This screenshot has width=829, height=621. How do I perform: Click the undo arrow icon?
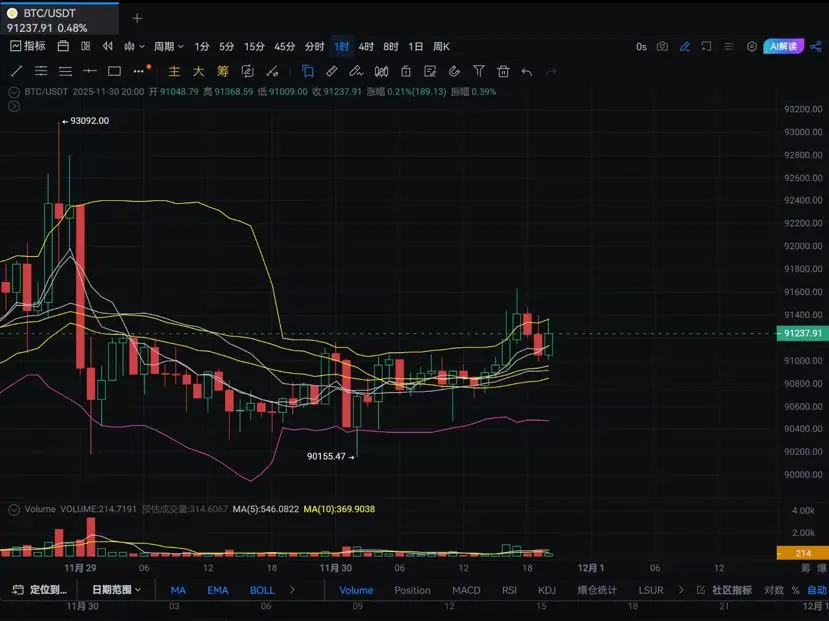pyautogui.click(x=527, y=71)
